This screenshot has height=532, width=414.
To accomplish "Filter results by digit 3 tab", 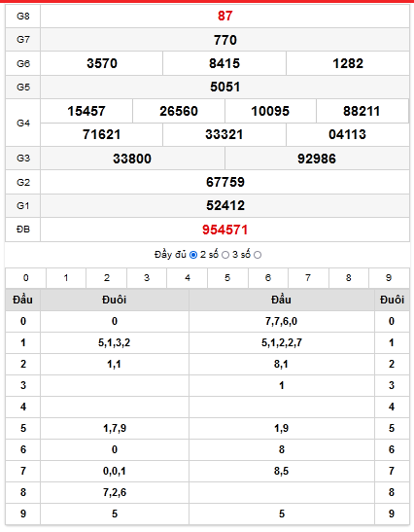I will 147,278.
